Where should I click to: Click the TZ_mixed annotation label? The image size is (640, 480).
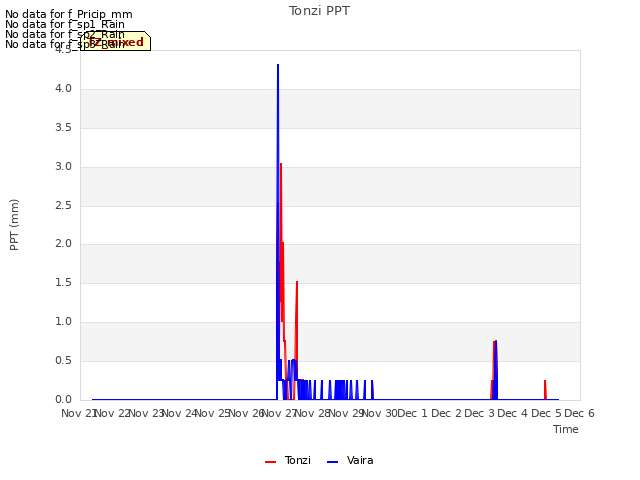click(116, 41)
